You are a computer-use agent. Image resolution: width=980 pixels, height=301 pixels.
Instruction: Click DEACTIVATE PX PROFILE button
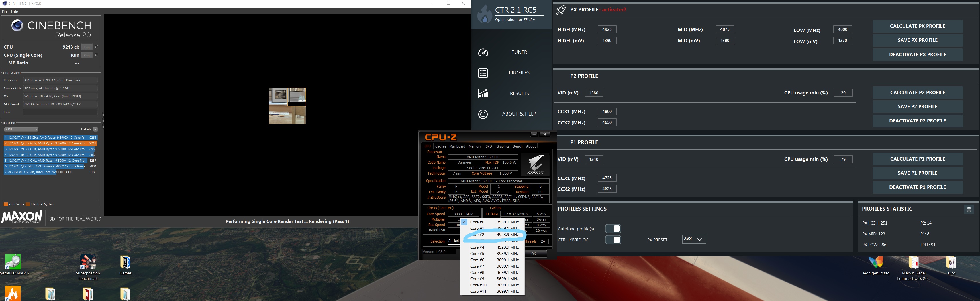pos(918,54)
